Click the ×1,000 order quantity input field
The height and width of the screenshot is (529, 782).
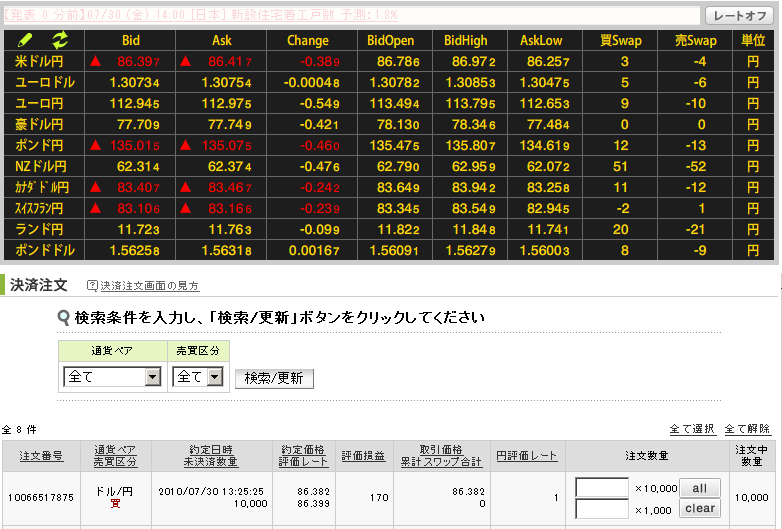[602, 509]
